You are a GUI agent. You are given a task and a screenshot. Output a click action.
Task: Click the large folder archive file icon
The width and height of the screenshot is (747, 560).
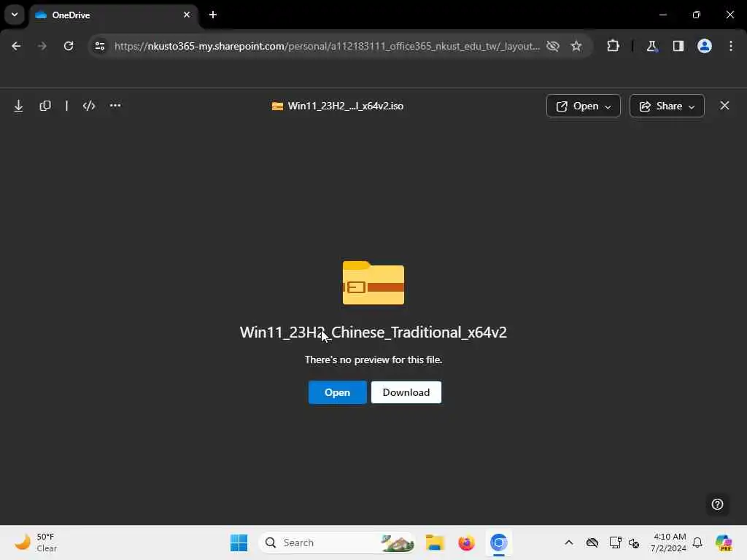373,283
